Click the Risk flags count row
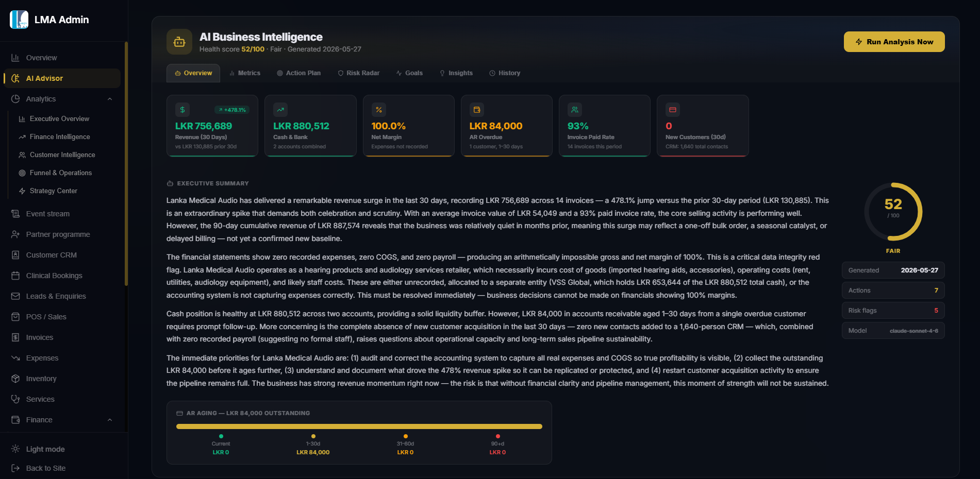Viewport: 980px width, 479px height. click(x=893, y=311)
